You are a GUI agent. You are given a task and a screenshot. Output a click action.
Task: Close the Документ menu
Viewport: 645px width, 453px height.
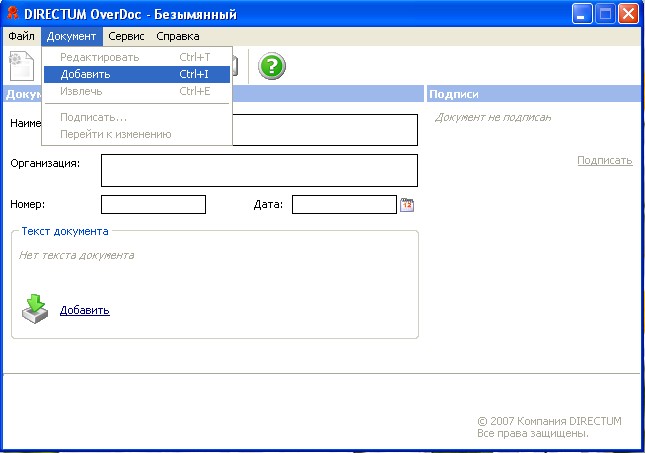point(72,36)
